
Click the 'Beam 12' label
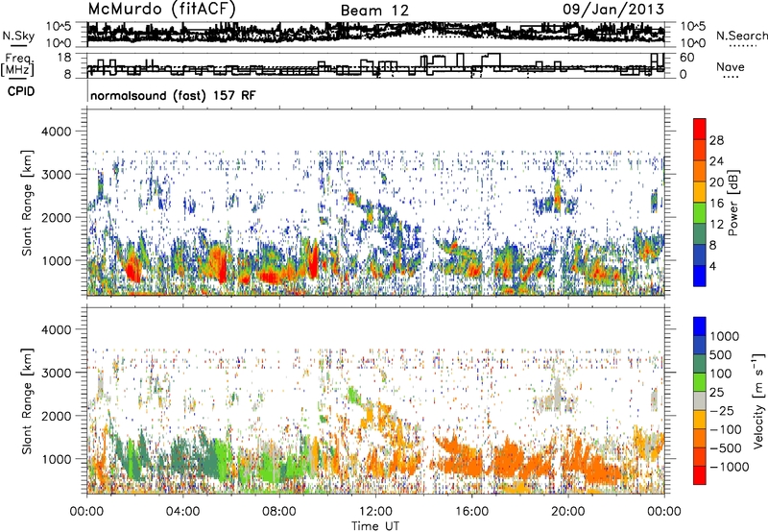pyautogui.click(x=374, y=11)
